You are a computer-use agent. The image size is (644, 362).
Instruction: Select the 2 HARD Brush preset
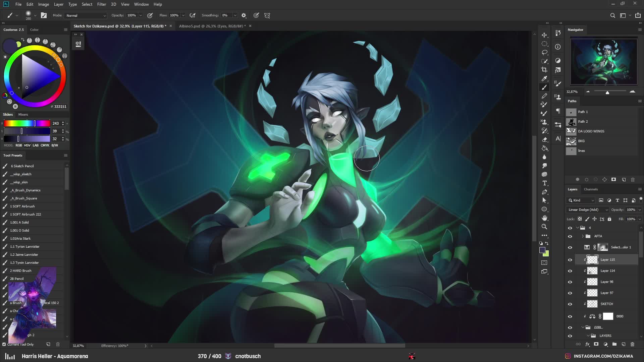[33, 270]
